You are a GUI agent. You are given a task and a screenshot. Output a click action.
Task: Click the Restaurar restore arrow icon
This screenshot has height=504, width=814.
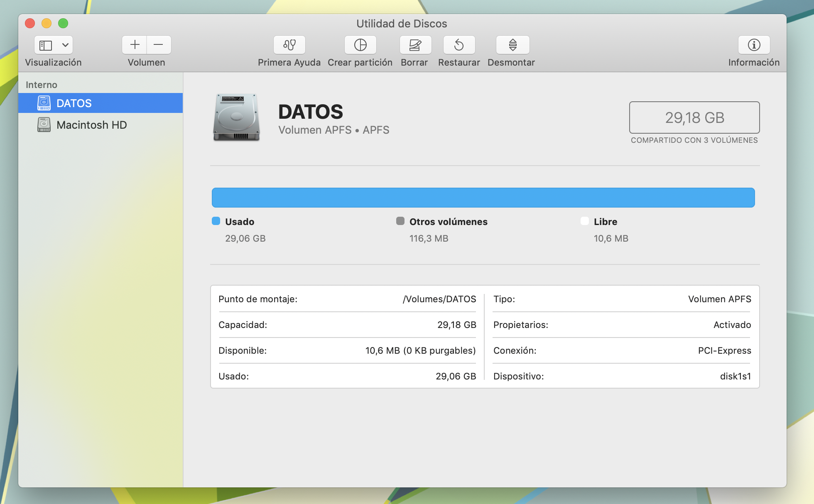tap(459, 45)
